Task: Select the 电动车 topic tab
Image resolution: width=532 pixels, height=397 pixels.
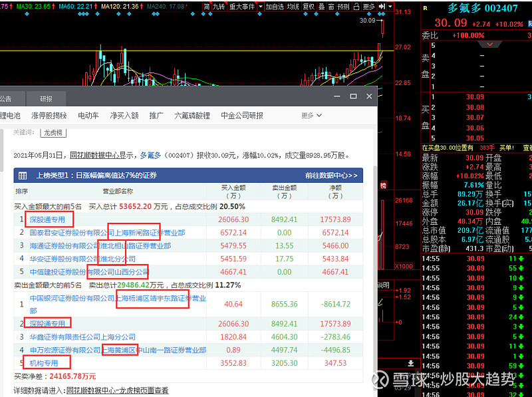Action: tap(88, 116)
